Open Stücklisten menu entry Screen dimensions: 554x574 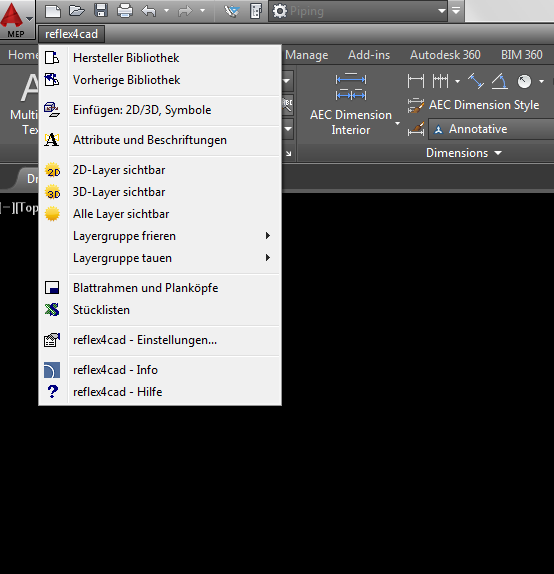(160, 310)
